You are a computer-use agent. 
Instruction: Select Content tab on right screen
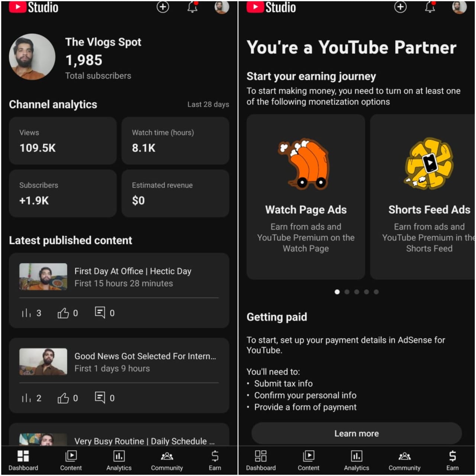[308, 460]
